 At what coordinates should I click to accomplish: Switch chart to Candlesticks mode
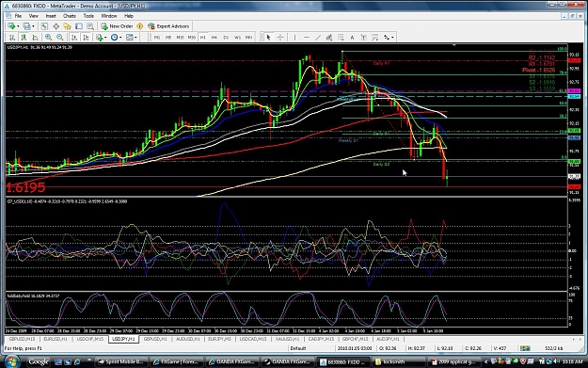click(24, 37)
